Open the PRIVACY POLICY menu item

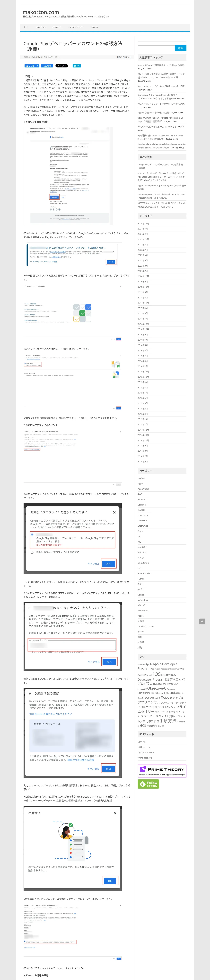pyautogui.click(x=76, y=27)
